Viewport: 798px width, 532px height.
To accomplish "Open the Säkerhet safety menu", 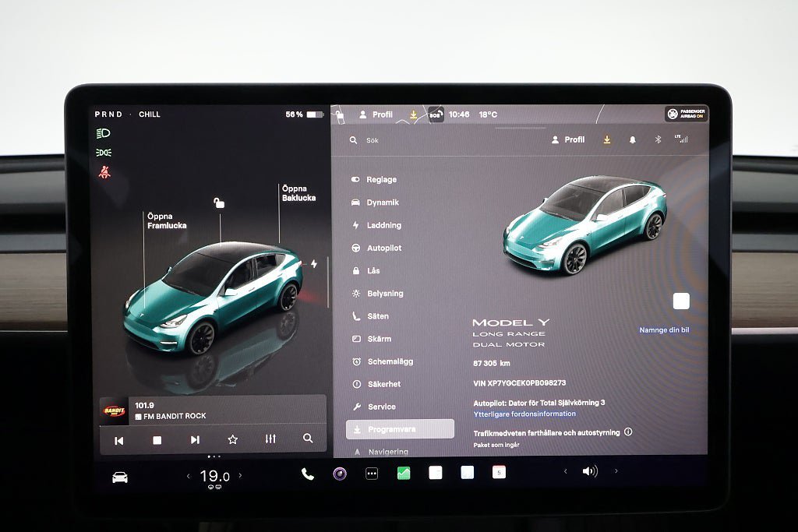I will point(376,384).
